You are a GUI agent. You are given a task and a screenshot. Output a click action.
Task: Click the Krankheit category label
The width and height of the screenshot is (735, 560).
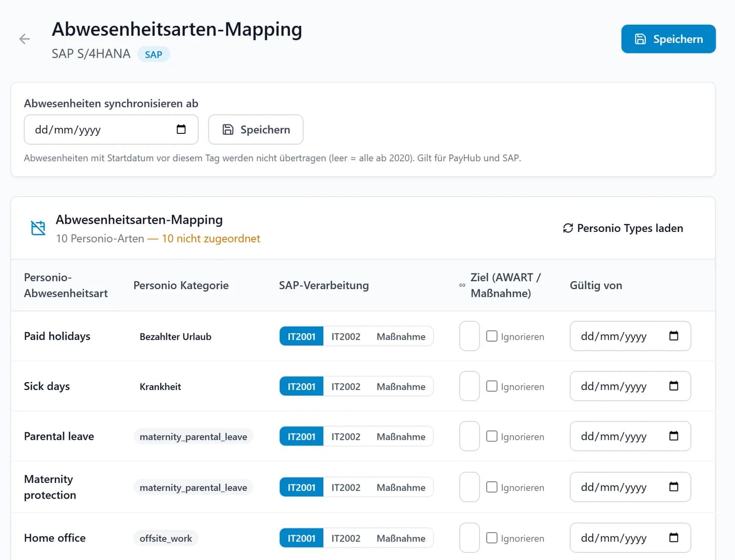(x=160, y=386)
